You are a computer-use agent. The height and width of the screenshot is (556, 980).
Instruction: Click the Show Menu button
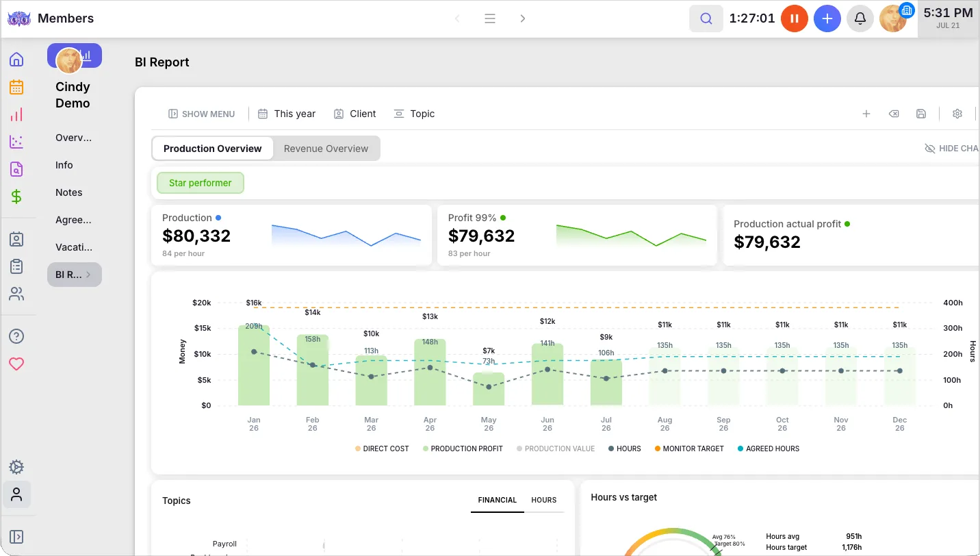[201, 114]
